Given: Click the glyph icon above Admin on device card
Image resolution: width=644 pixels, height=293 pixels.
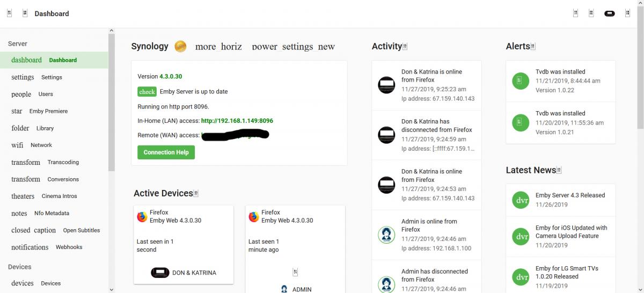Looking at the screenshot, I should 295,272.
